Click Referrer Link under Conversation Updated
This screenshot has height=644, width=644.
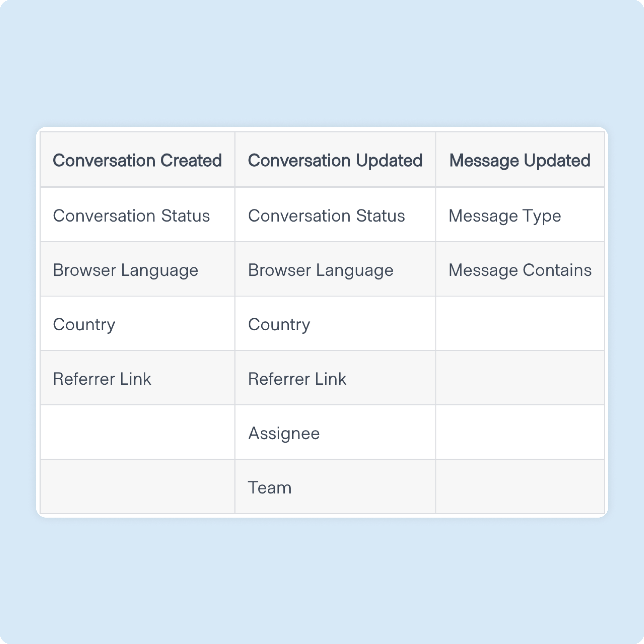[297, 379]
